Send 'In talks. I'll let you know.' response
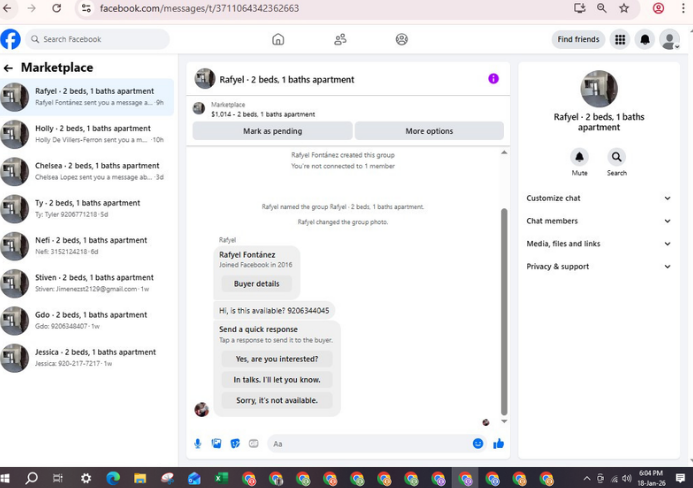Screen dimensions: 693x488 point(277,380)
